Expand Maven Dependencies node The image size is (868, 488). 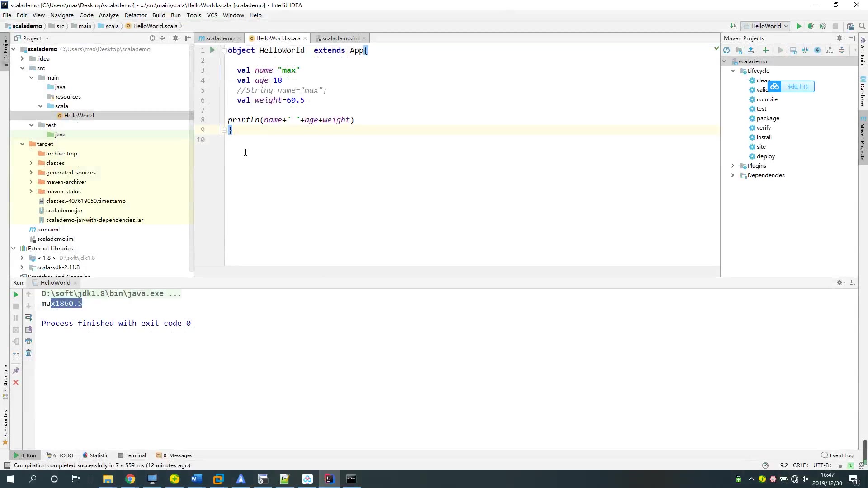pyautogui.click(x=733, y=175)
